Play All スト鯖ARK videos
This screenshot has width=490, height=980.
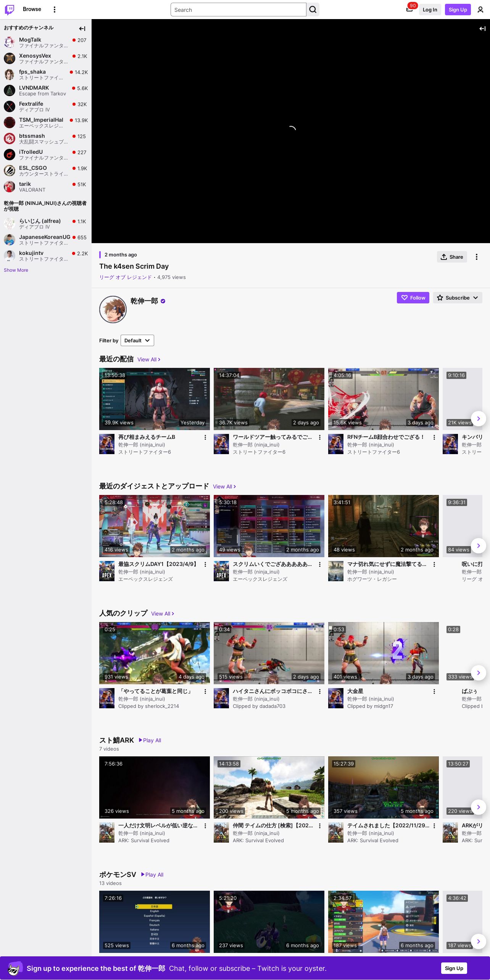click(x=150, y=740)
